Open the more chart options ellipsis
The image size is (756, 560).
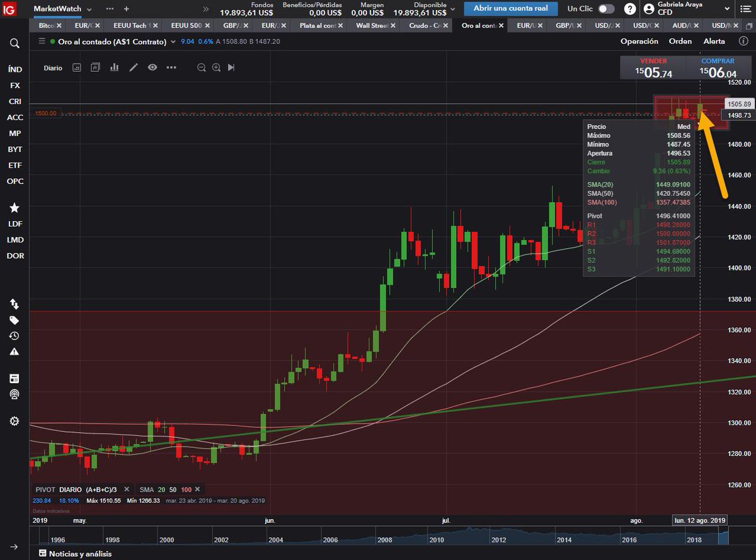point(171,67)
